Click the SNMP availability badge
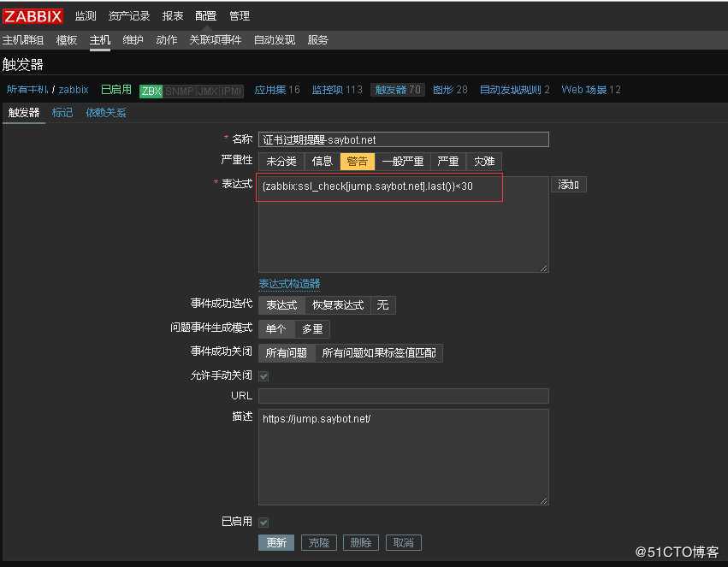This screenshot has width=728, height=567. tap(179, 91)
